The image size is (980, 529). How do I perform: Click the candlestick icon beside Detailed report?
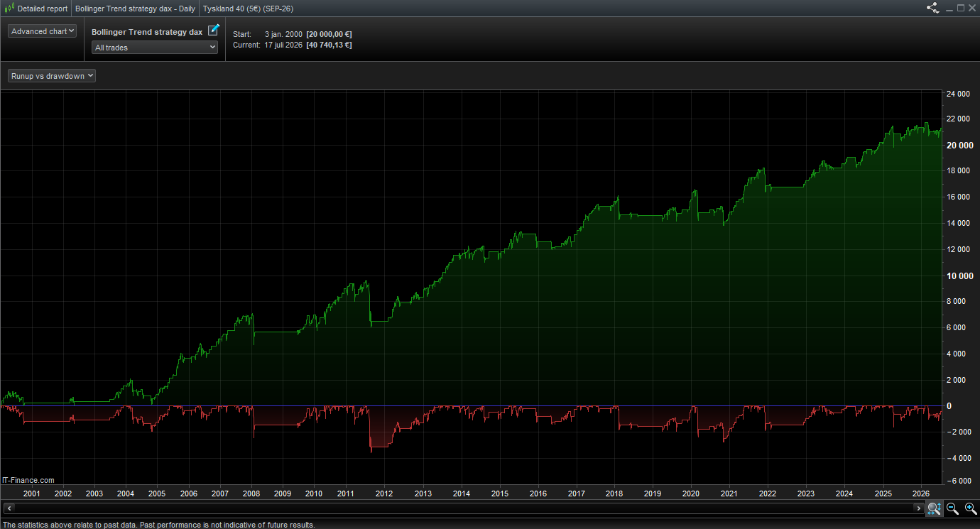click(9, 9)
